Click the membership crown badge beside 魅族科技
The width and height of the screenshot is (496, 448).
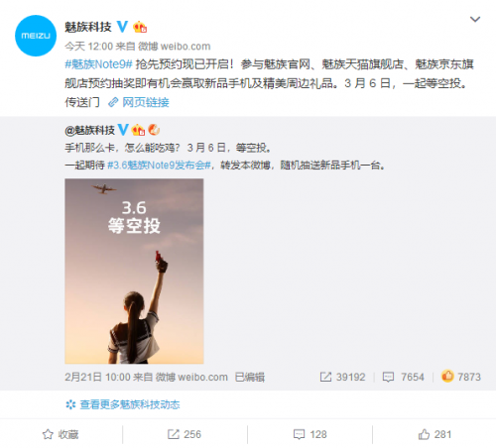[x=140, y=27]
